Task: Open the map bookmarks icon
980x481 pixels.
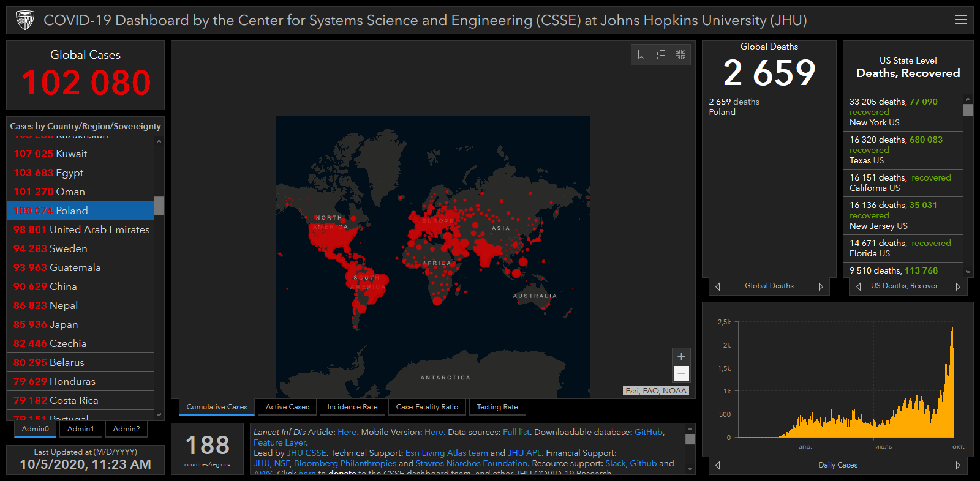Action: coord(641,54)
